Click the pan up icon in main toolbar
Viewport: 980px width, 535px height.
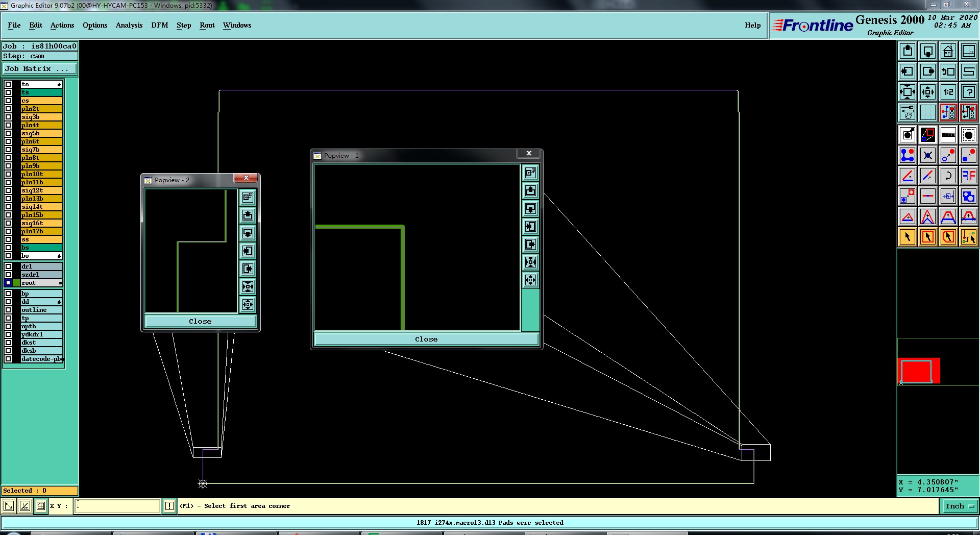tap(908, 51)
